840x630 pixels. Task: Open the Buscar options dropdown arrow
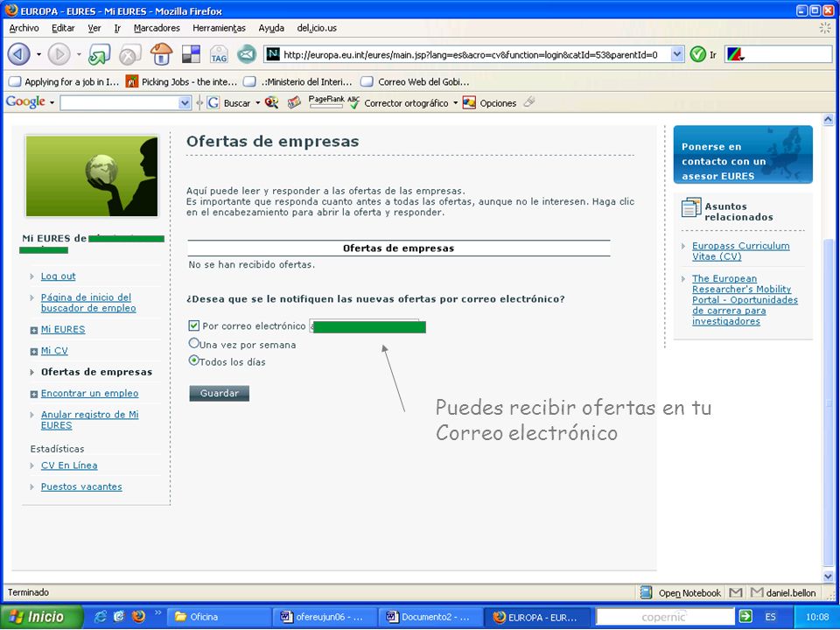point(257,103)
